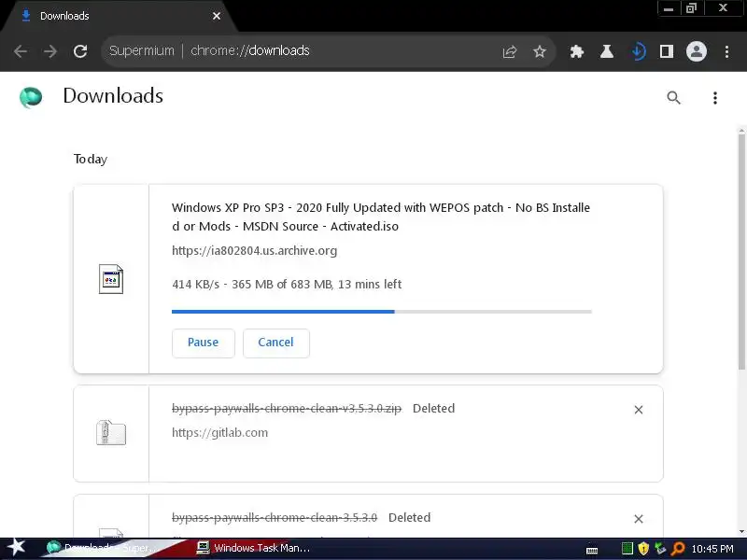This screenshot has height=560, width=747.
Task: Click the download progress bar
Action: coord(382,312)
